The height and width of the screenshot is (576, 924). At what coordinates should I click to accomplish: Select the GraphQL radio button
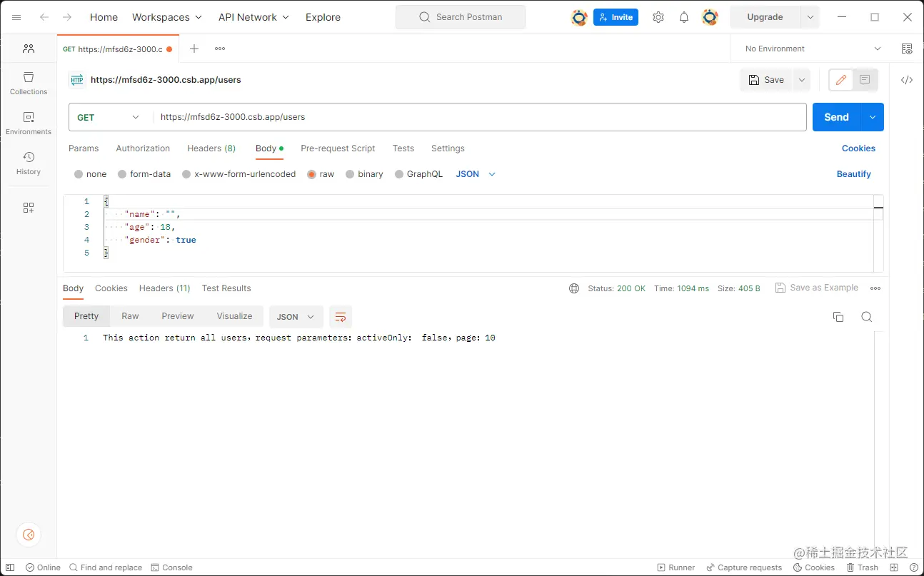[x=399, y=174]
